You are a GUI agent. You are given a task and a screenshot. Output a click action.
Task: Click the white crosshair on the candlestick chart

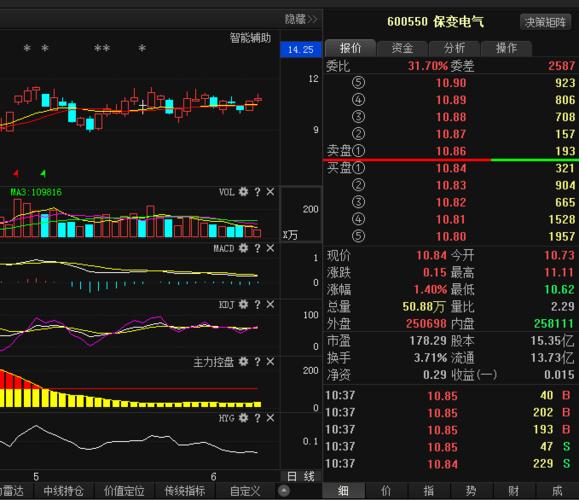click(x=143, y=106)
